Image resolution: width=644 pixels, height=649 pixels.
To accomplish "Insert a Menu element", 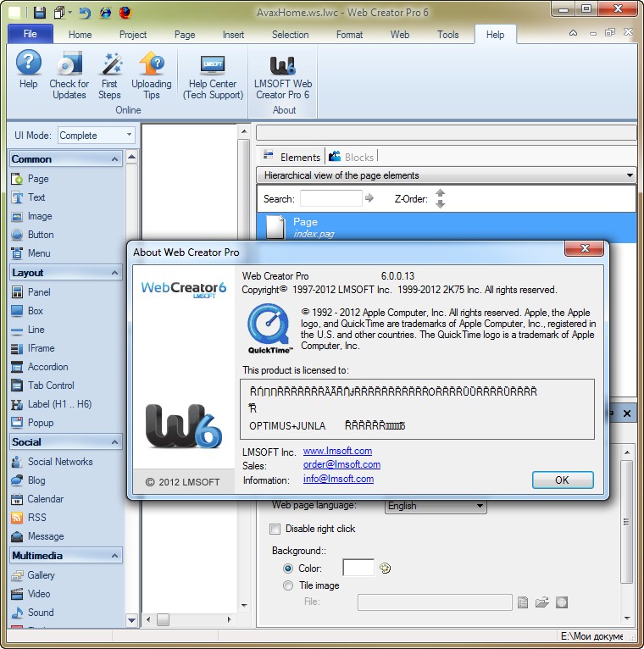I will pyautogui.click(x=31, y=253).
